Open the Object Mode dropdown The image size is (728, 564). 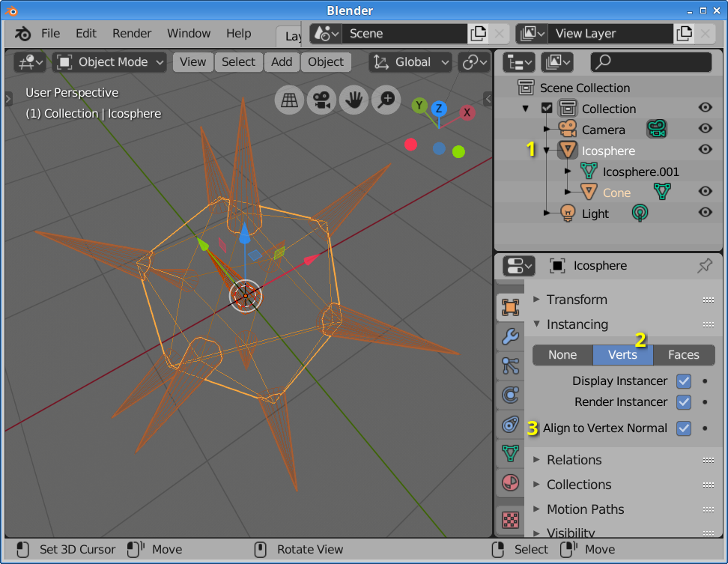click(x=109, y=61)
